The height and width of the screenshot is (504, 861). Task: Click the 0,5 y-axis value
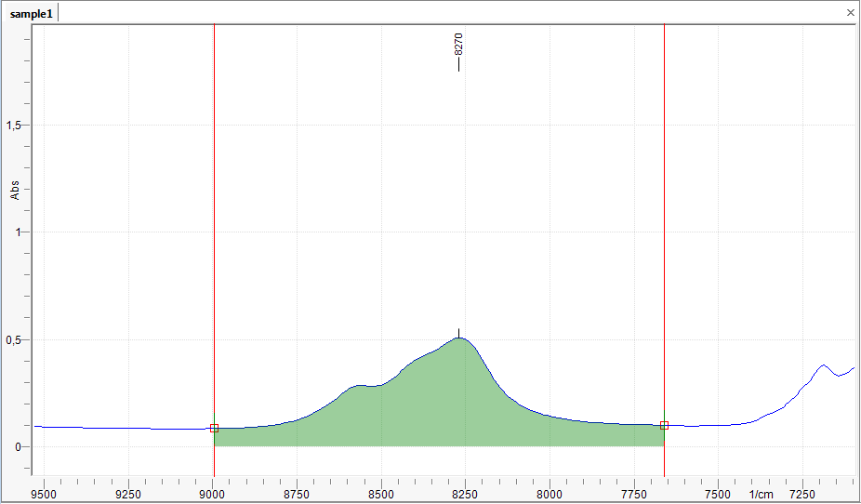click(x=14, y=340)
